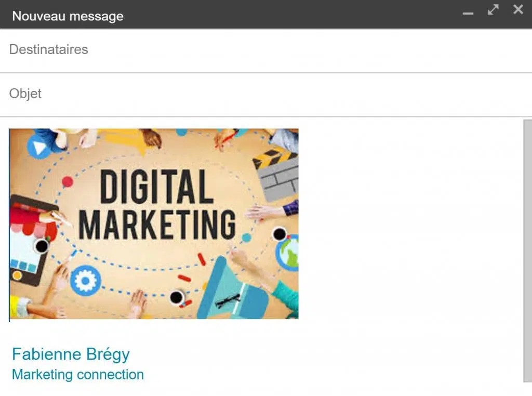Select the Digital Marketing signature image
The image size is (532, 396).
[154, 223]
